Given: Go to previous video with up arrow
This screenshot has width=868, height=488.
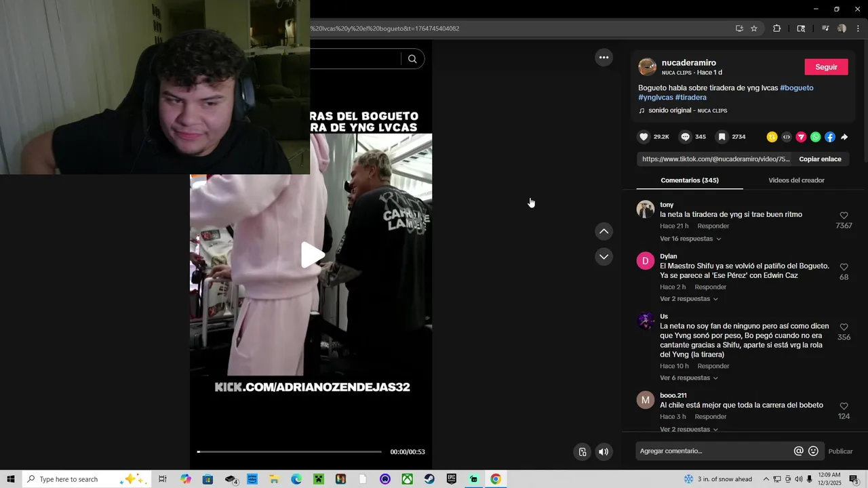Looking at the screenshot, I should [x=604, y=231].
